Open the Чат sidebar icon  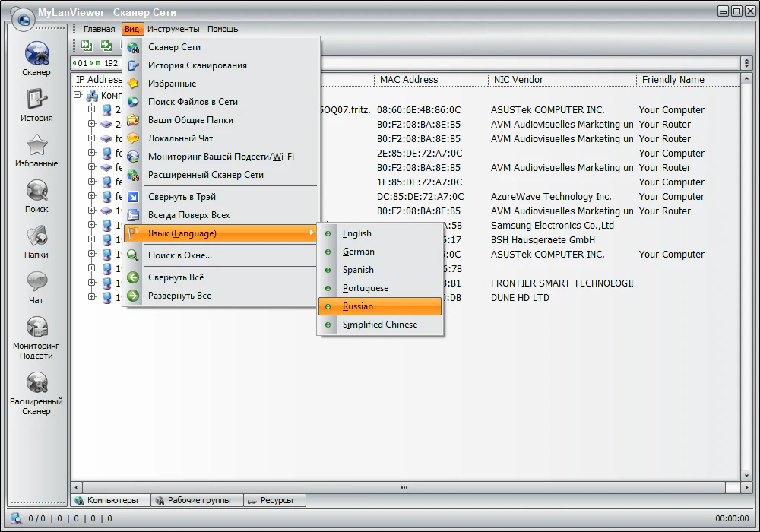[36, 286]
